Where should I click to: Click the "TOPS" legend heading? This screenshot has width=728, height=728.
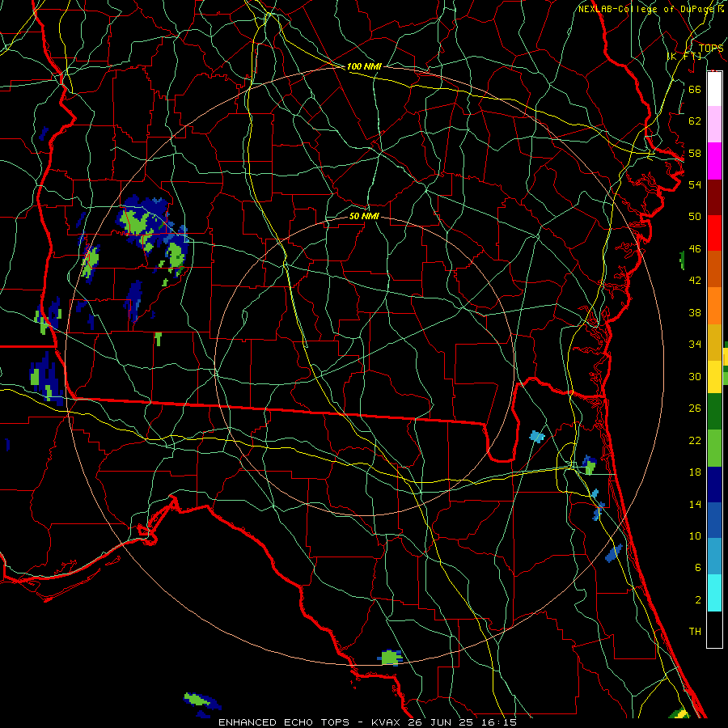711,48
